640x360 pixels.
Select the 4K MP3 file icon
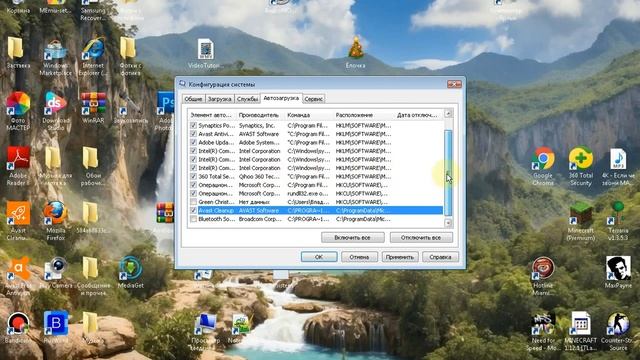pyautogui.click(x=618, y=167)
